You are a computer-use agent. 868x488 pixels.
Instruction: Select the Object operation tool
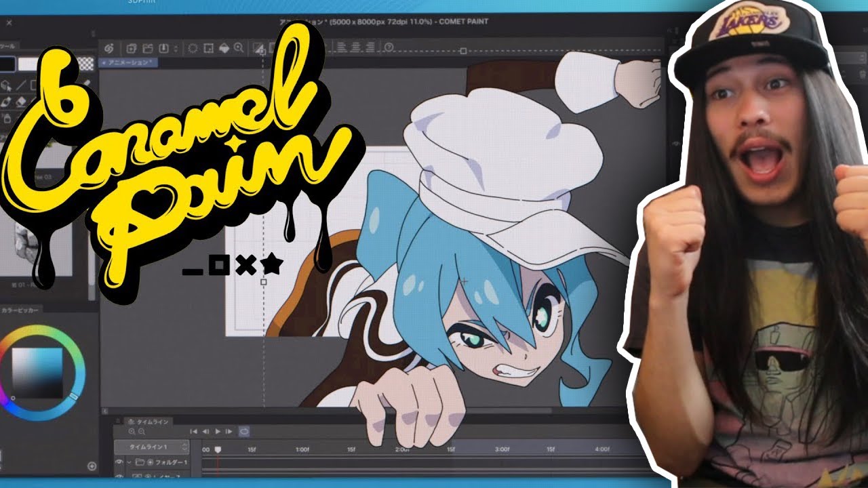(6, 85)
